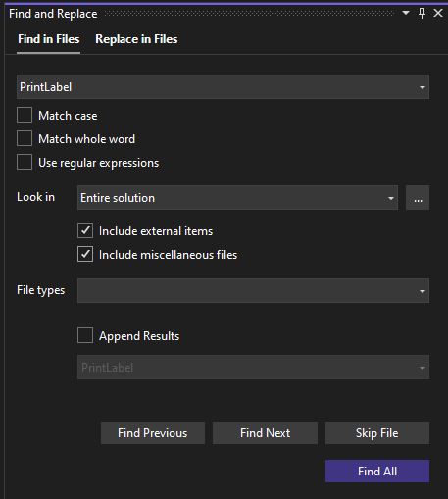Open the browse folders ellipsis button
The width and height of the screenshot is (448, 499).
(x=418, y=198)
